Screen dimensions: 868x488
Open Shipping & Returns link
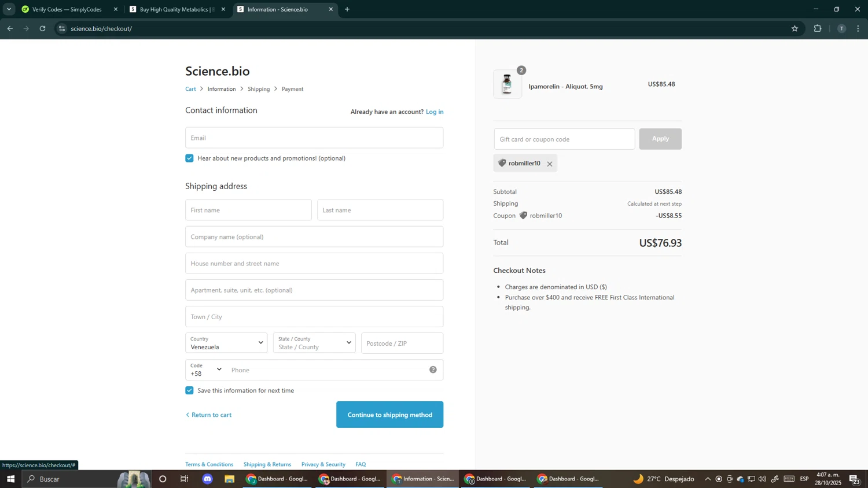267,464
